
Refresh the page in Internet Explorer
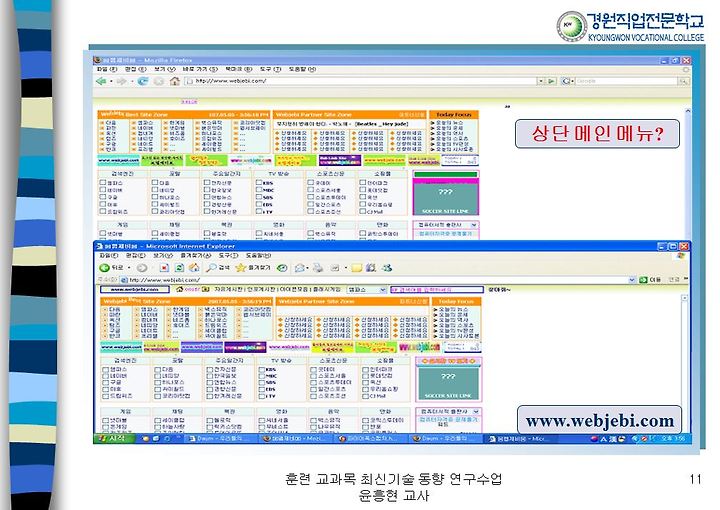pyautogui.click(x=180, y=268)
